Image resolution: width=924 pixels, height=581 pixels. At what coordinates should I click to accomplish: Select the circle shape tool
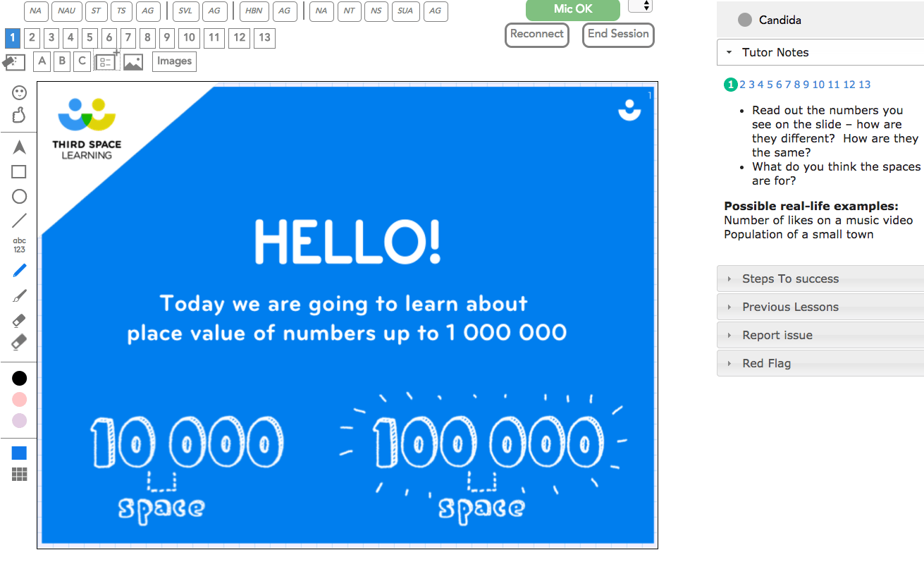[x=20, y=197]
